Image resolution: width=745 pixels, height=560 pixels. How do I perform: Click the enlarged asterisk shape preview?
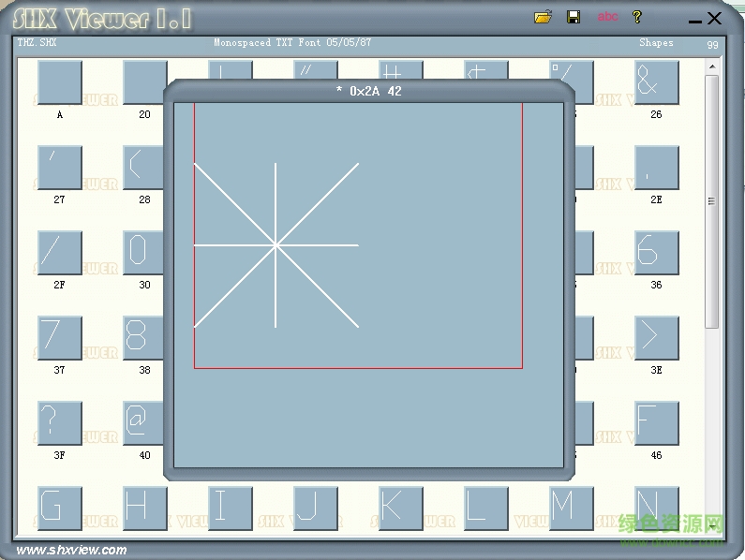click(x=276, y=245)
